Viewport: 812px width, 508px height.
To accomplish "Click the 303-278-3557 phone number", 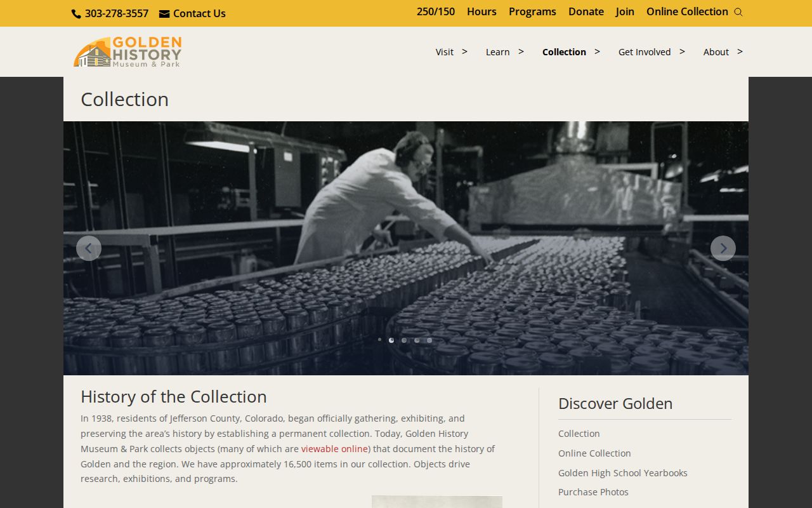I will pyautogui.click(x=117, y=13).
